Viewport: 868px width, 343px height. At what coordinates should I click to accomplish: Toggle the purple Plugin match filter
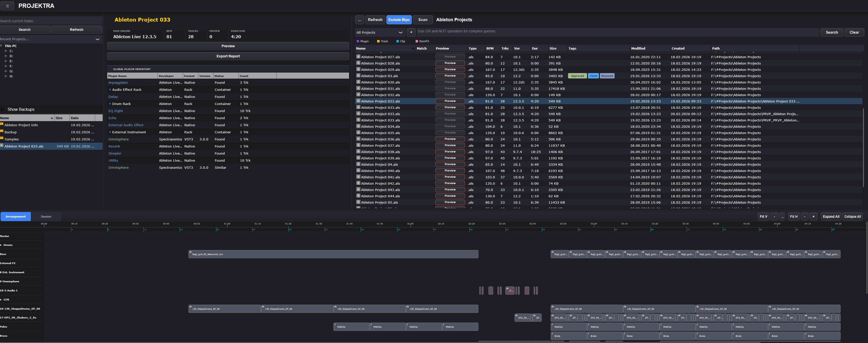[x=358, y=41]
